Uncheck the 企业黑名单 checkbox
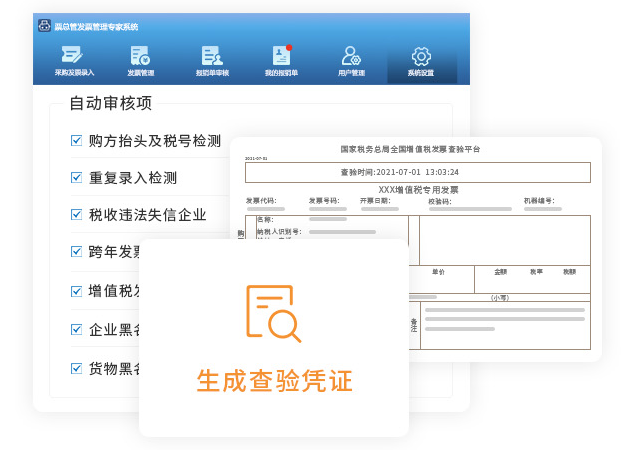 pyautogui.click(x=76, y=329)
